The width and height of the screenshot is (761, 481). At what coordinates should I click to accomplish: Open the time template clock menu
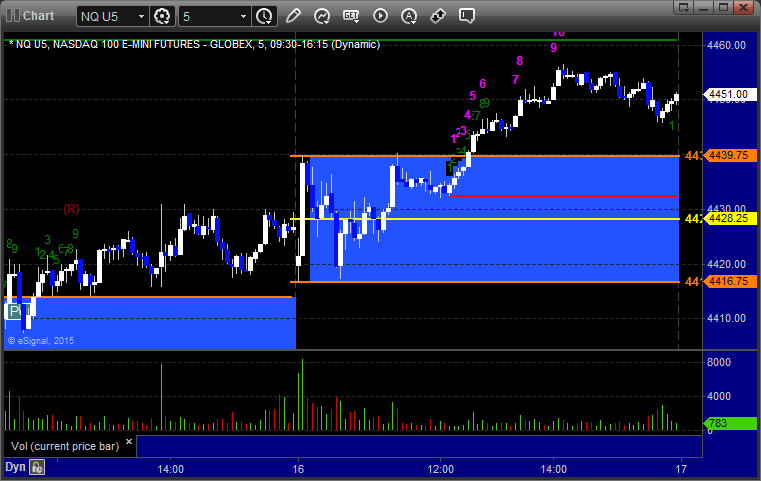[x=265, y=17]
